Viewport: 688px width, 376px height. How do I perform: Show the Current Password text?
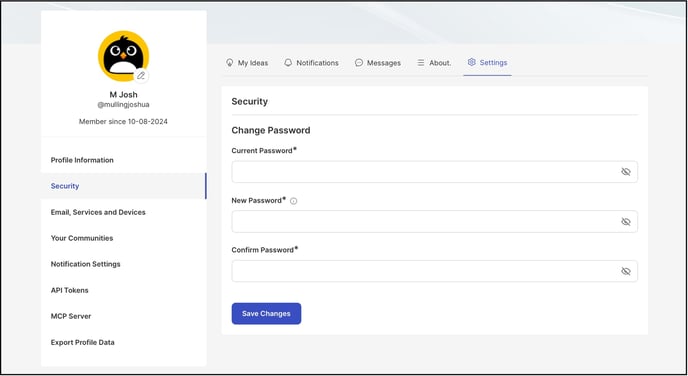click(626, 172)
